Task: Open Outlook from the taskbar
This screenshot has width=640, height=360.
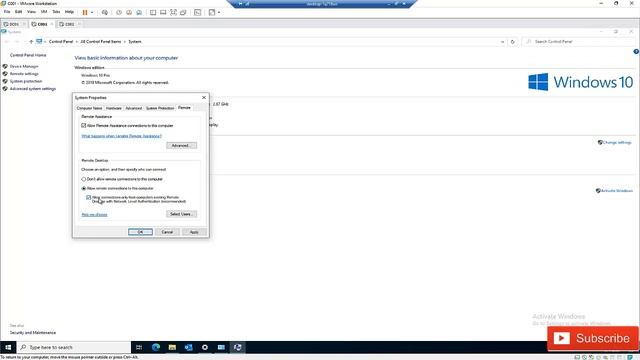Action: (189, 347)
